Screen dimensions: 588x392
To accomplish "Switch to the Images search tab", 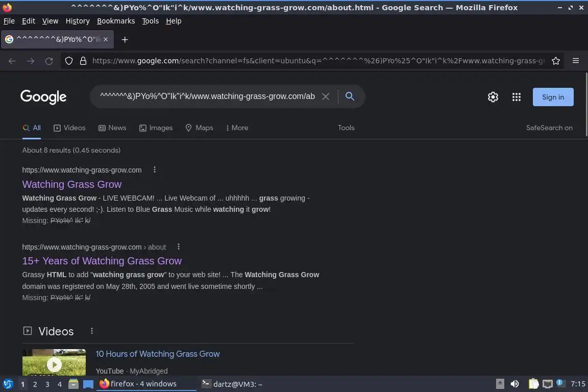I will [156, 128].
